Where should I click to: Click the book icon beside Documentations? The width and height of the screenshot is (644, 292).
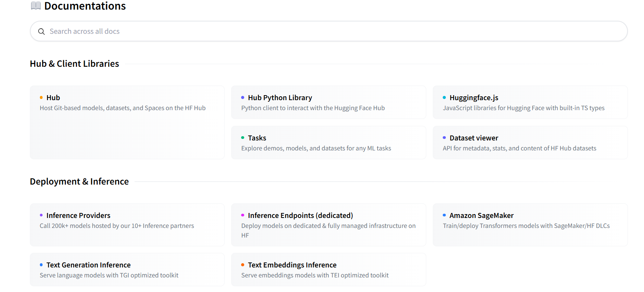pyautogui.click(x=36, y=6)
